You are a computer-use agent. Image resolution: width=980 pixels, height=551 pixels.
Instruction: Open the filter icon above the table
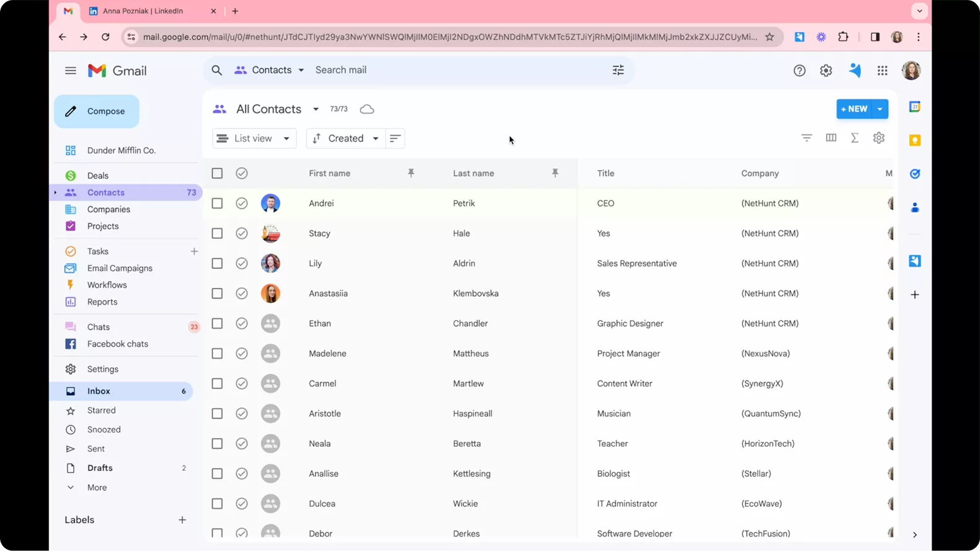click(806, 138)
